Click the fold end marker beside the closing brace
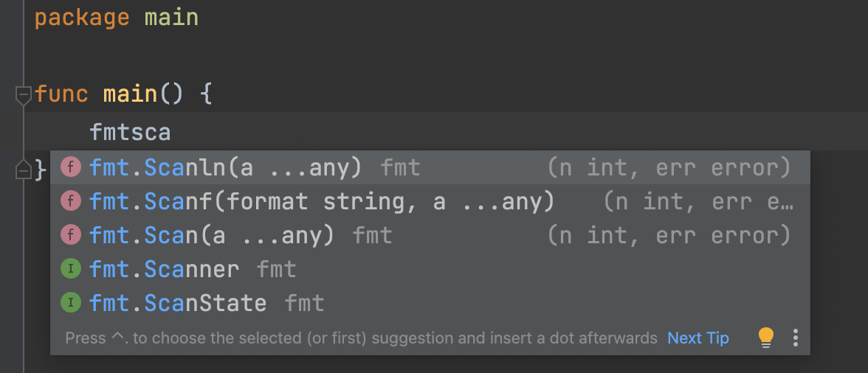 tap(23, 170)
